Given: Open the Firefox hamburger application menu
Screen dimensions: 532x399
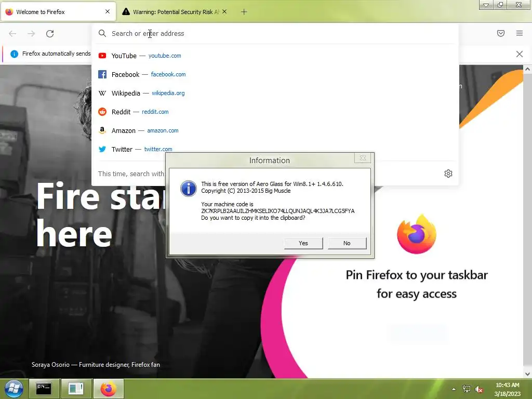Looking at the screenshot, I should pos(520,33).
